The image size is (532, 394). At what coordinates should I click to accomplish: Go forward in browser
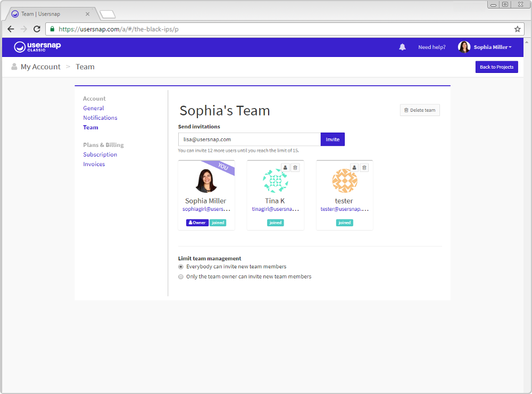pyautogui.click(x=24, y=29)
